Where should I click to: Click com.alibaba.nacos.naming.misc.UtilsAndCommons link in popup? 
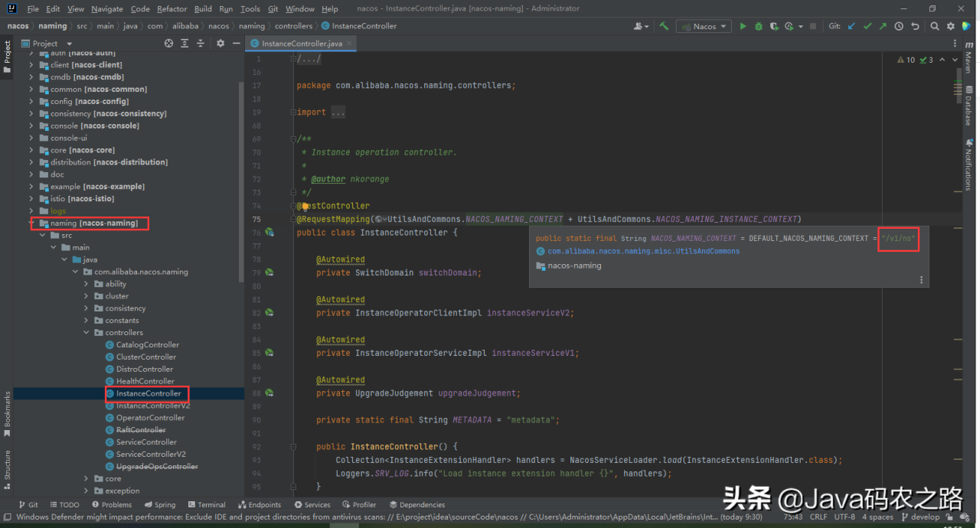click(643, 251)
